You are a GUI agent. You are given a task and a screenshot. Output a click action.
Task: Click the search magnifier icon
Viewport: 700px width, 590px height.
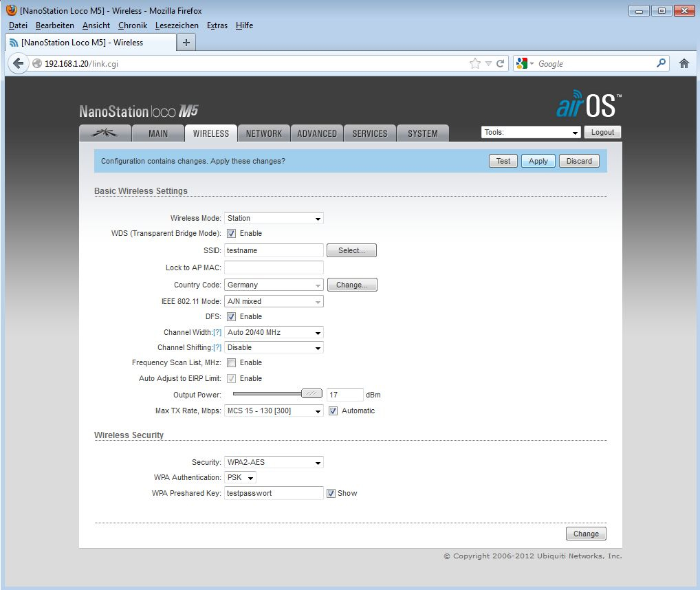tap(661, 63)
